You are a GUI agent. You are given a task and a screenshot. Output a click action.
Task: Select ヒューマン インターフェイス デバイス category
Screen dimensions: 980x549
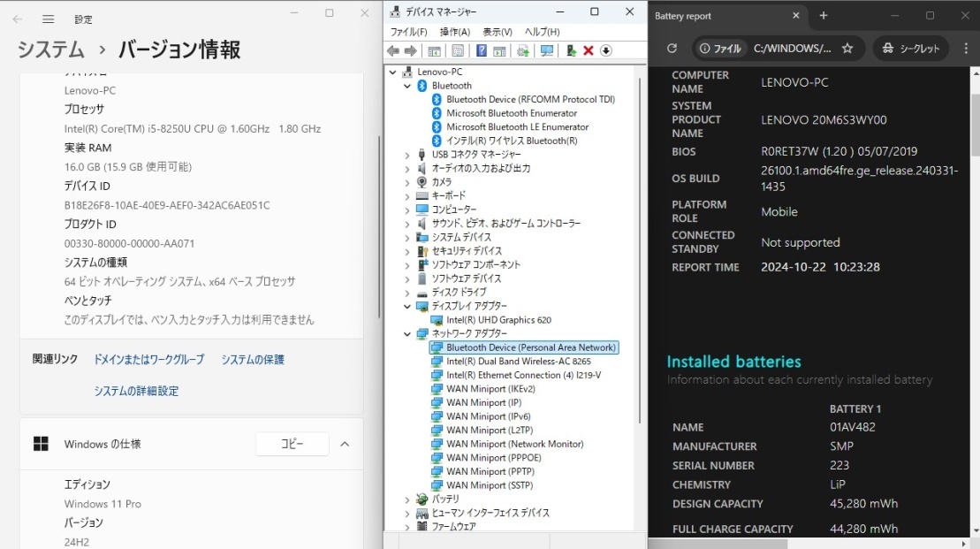coord(490,513)
